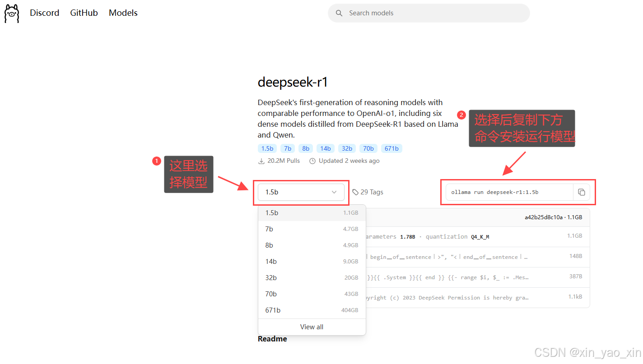The height and width of the screenshot is (364, 643).
Task: Click the a42b25d8c10a hash text
Action: point(543,217)
